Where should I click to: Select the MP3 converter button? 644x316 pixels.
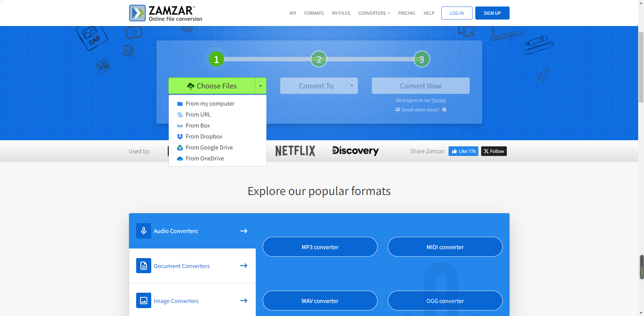point(320,247)
